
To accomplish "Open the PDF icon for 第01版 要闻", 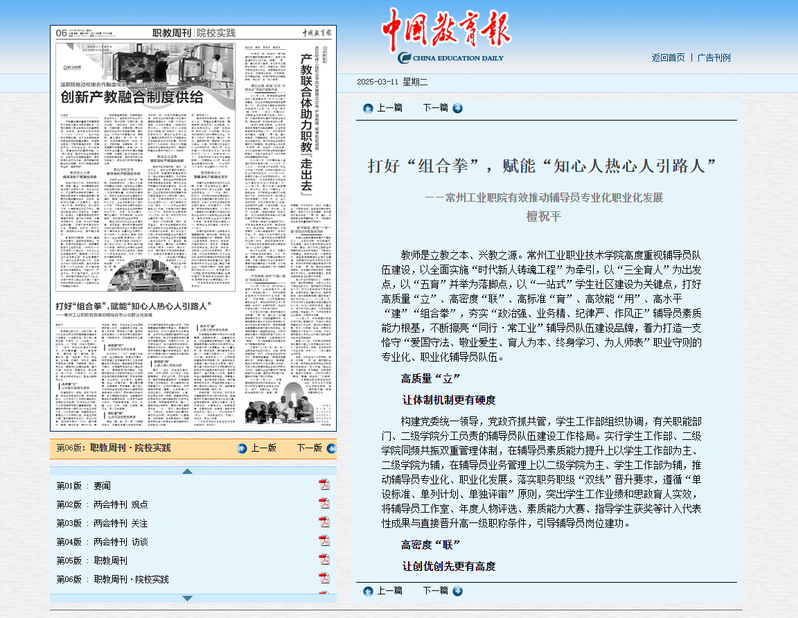I will coord(324,485).
